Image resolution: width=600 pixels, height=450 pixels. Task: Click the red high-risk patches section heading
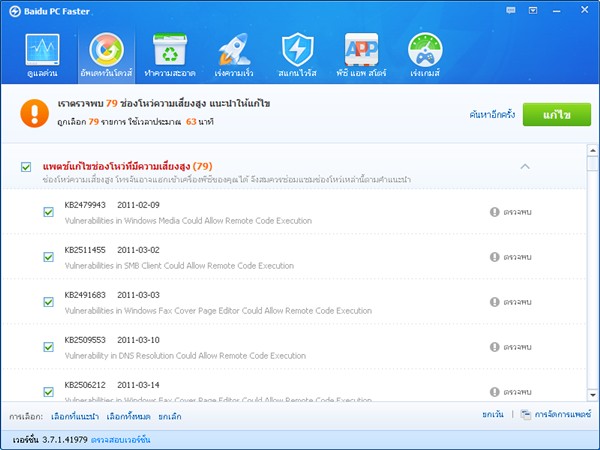[127, 166]
